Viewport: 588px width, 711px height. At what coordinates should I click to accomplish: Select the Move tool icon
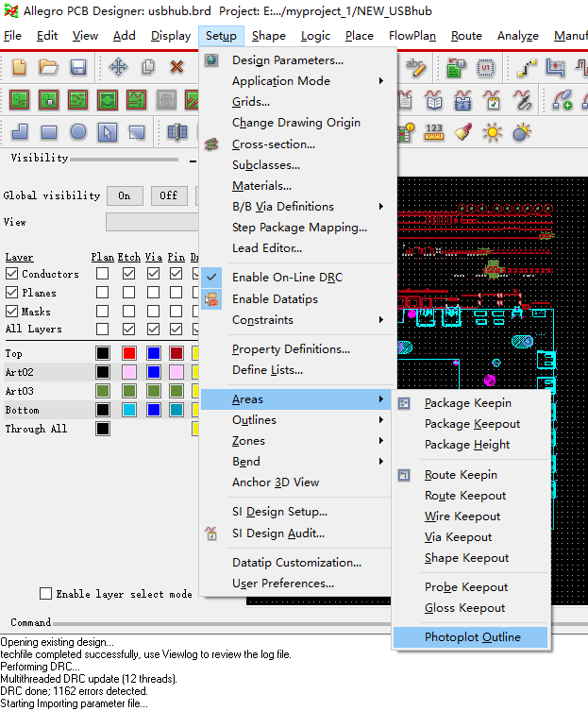click(x=118, y=67)
